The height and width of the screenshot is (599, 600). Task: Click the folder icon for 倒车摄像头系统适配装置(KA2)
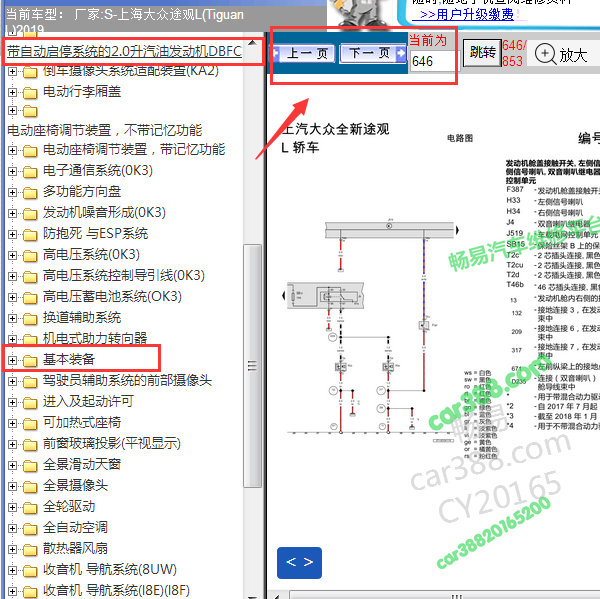30,72
